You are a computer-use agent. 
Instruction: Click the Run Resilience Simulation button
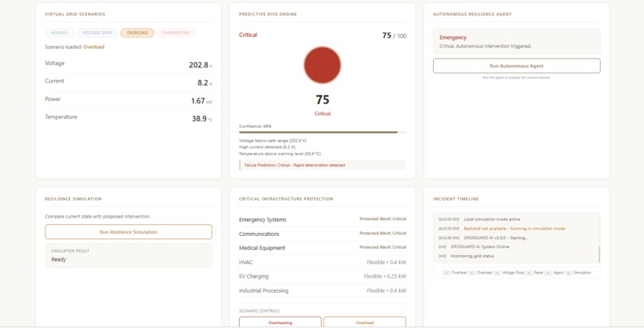tap(129, 232)
